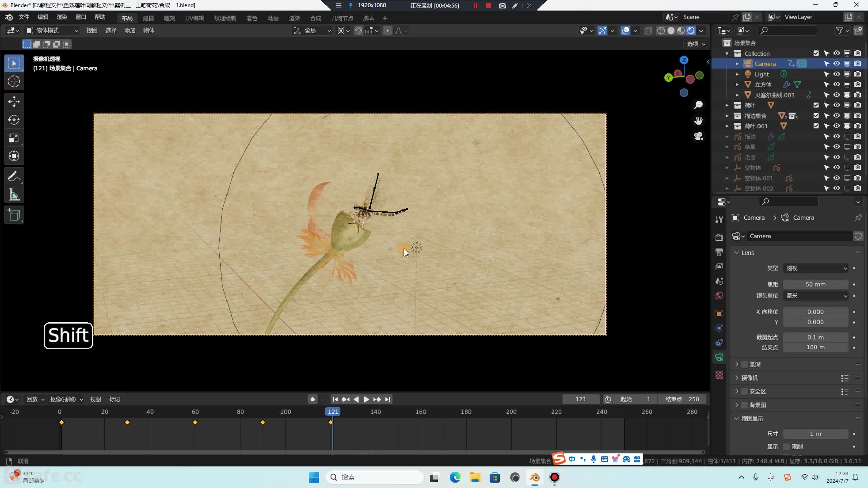Select the 3D Cursor tool
The image size is (868, 488).
[14, 82]
